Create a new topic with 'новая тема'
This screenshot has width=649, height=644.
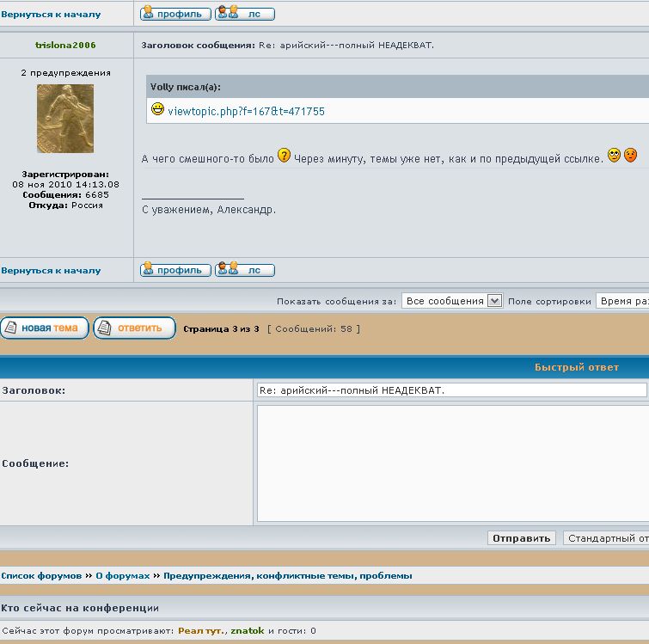[x=45, y=328]
